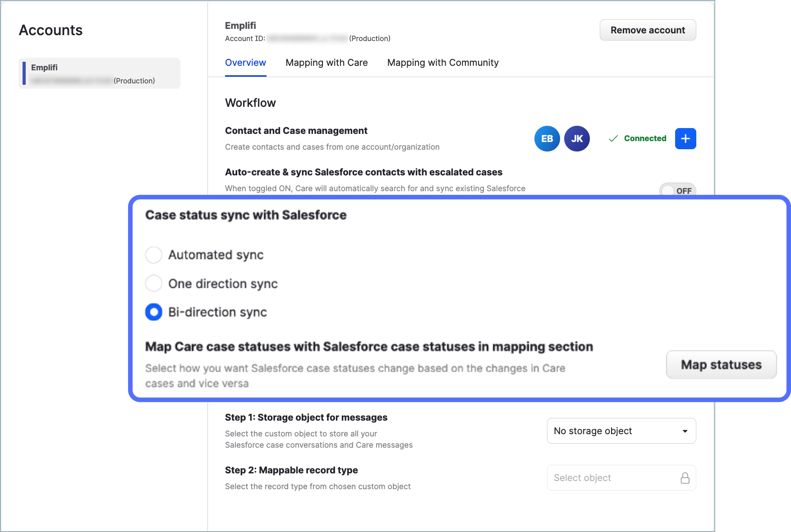
Task: Expand the Select object dropdown
Action: [621, 477]
